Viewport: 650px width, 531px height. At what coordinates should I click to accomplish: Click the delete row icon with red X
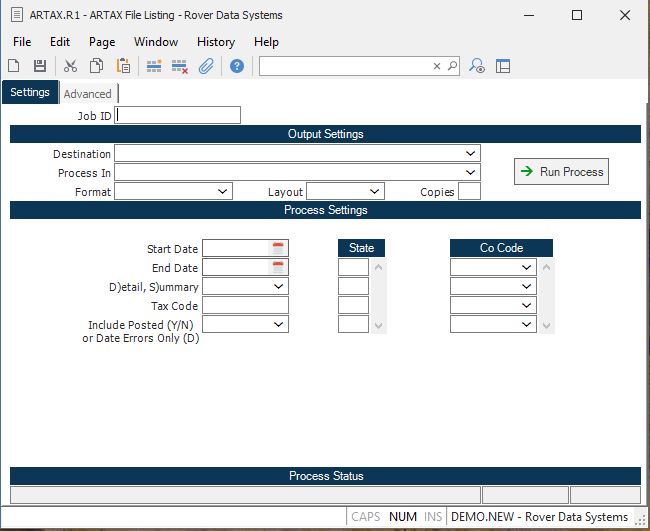[x=180, y=66]
